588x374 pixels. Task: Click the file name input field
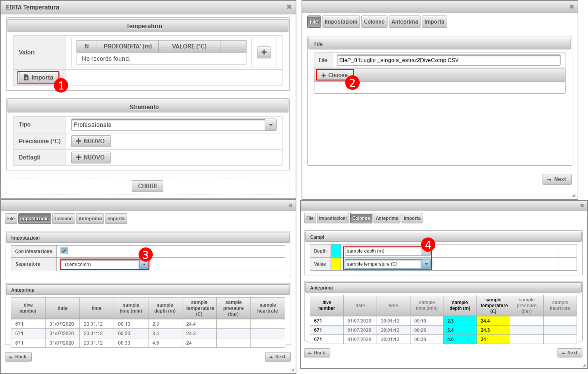pos(449,60)
